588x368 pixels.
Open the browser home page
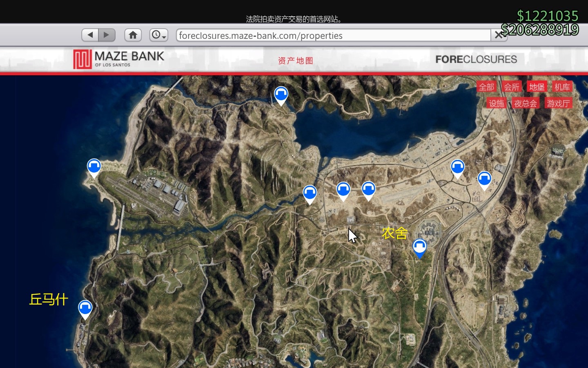coord(133,35)
